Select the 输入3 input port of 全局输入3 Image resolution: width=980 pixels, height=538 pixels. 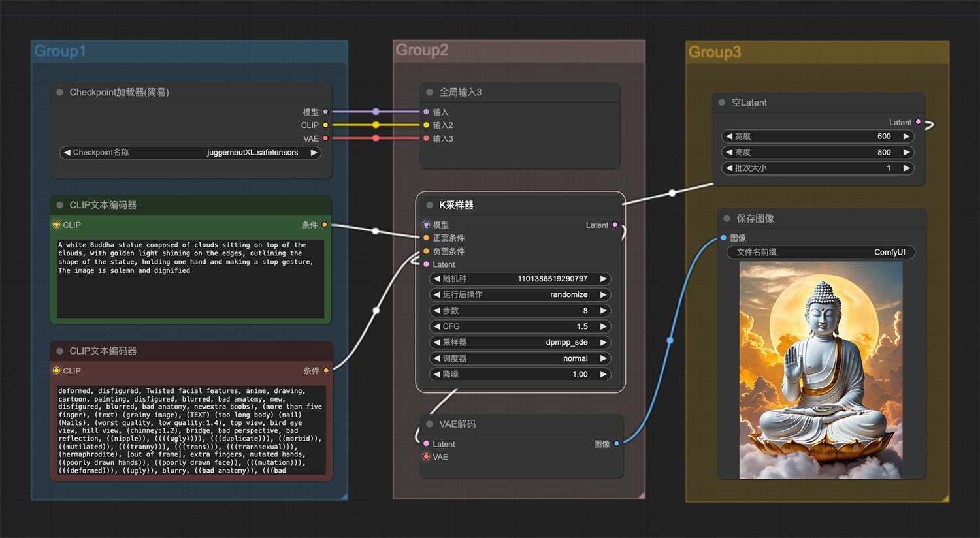pos(427,138)
